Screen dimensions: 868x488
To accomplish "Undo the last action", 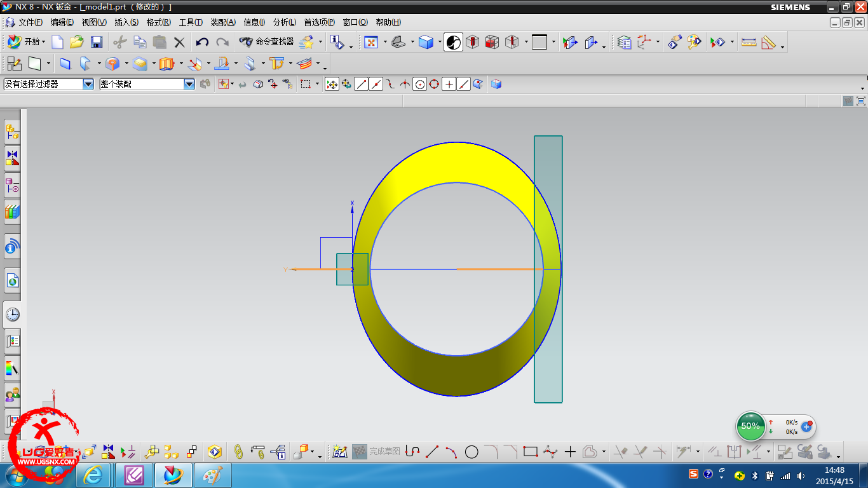I will [202, 43].
